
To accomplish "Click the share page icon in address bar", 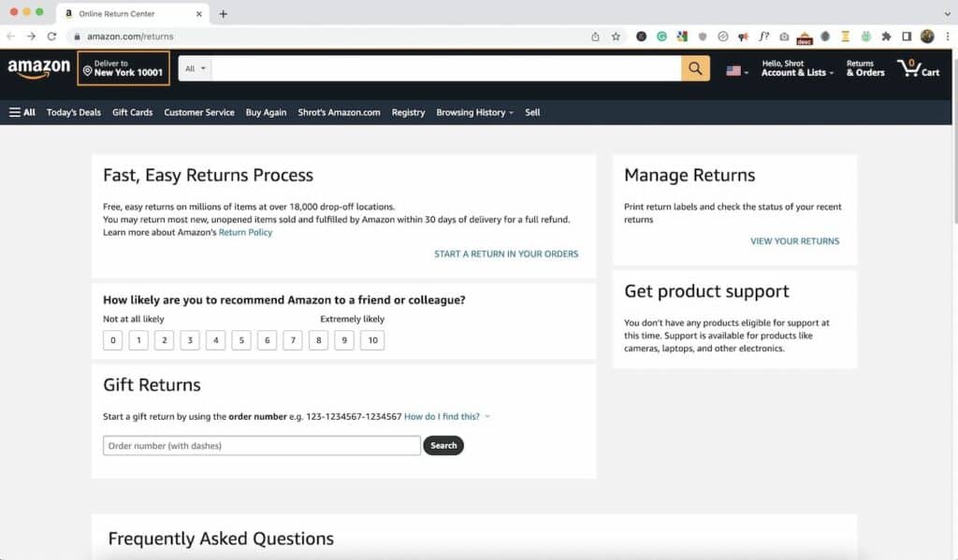I will 595,36.
